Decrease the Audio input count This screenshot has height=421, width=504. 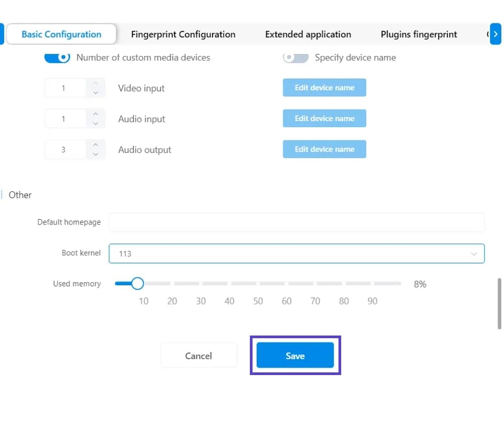95,123
